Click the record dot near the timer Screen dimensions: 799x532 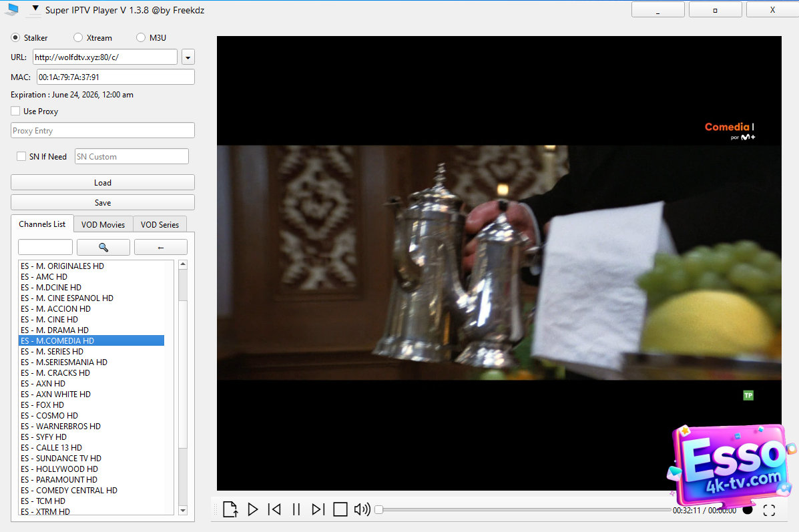point(748,509)
